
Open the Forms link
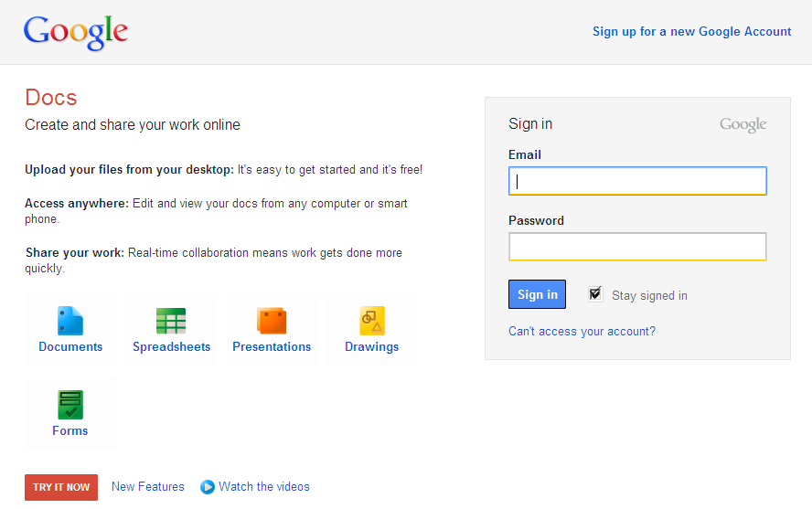pos(69,430)
